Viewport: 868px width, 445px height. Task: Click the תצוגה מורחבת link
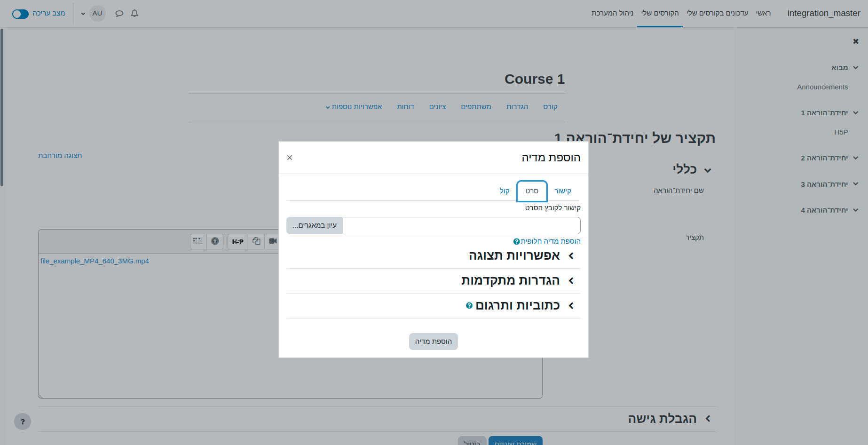60,156
